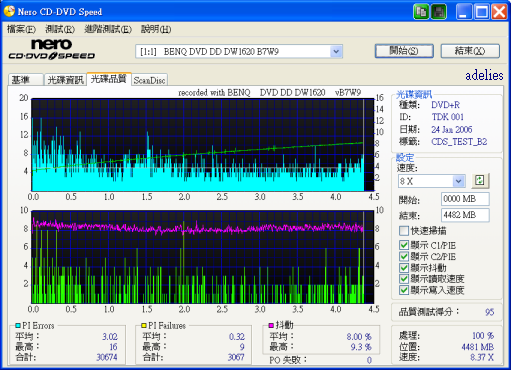Open the 8 X speed dropdown

459,181
